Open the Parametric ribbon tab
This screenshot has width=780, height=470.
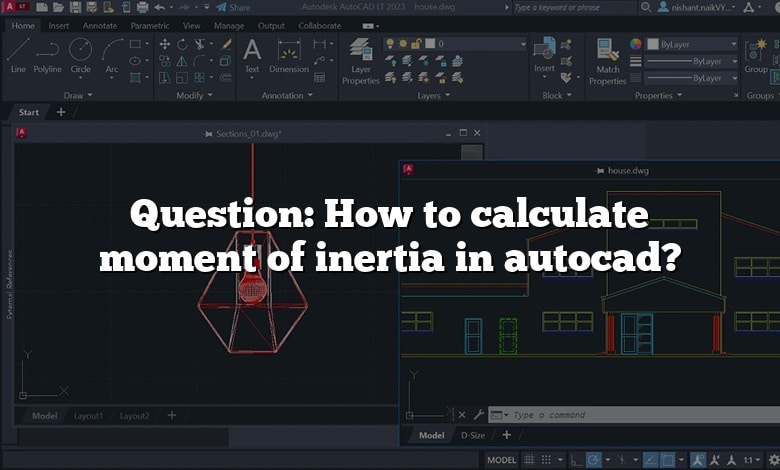coord(150,25)
